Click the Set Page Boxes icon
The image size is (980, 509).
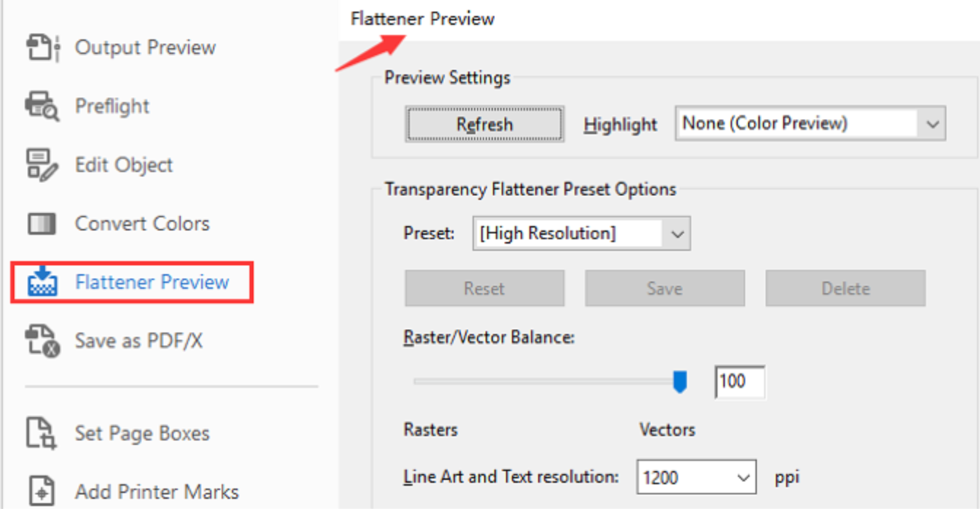[45, 433]
